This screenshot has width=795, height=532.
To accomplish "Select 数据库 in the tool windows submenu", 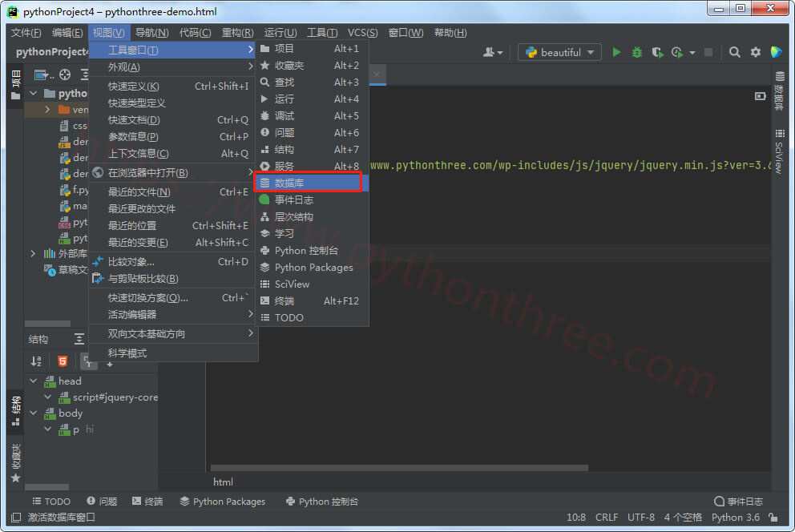I will (x=311, y=183).
